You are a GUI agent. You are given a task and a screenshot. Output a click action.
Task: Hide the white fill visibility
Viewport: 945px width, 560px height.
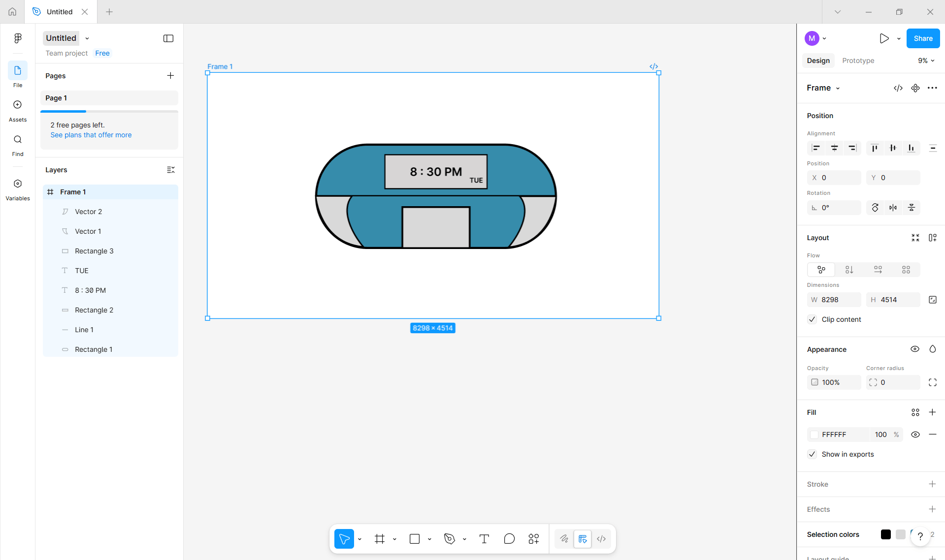click(x=915, y=435)
